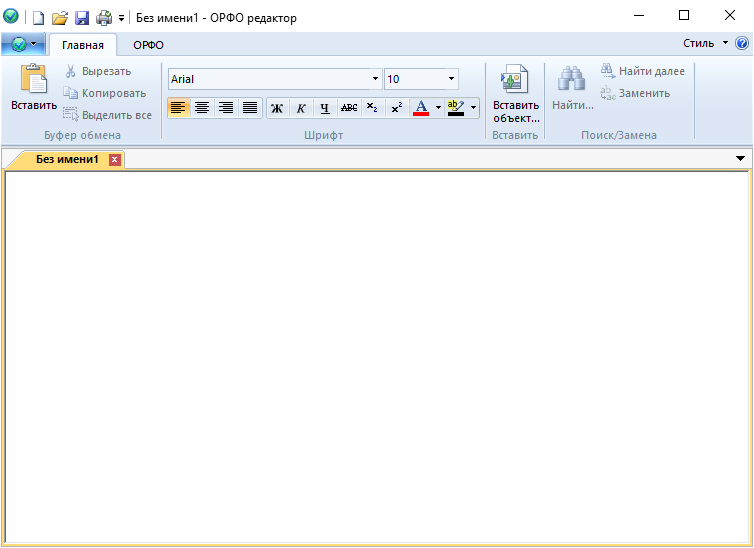The image size is (754, 548).
Task: Toggle bold formatting (Ж)
Action: click(277, 108)
